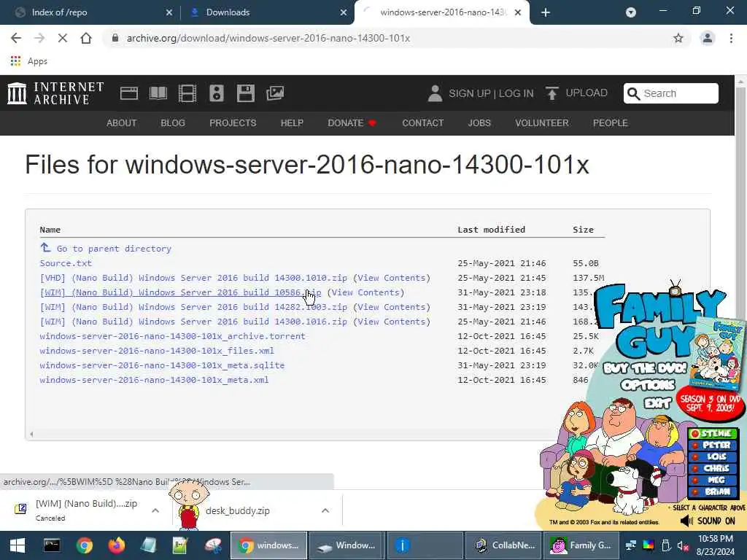Open the _archive.torrent file link

coord(172,336)
